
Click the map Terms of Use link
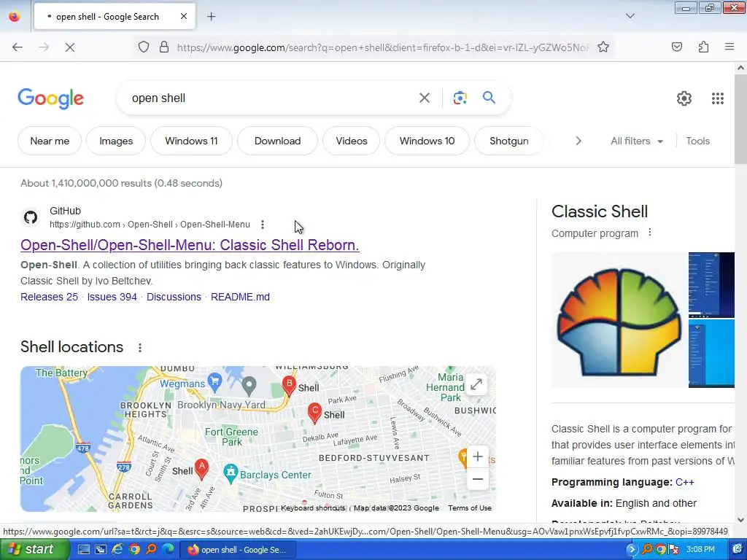click(x=469, y=507)
